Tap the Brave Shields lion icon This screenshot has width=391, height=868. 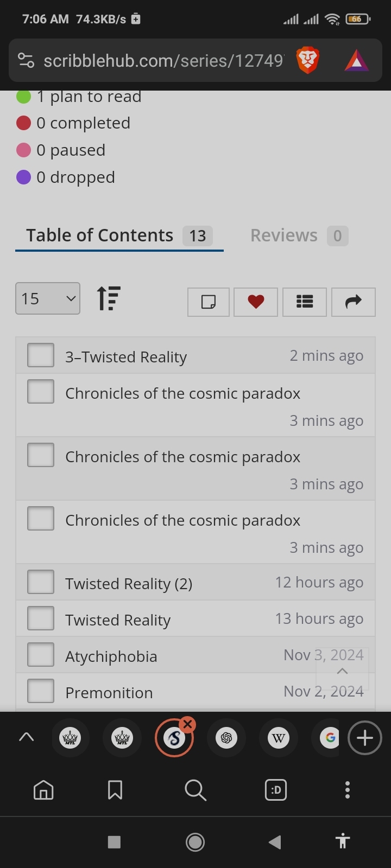[307, 60]
